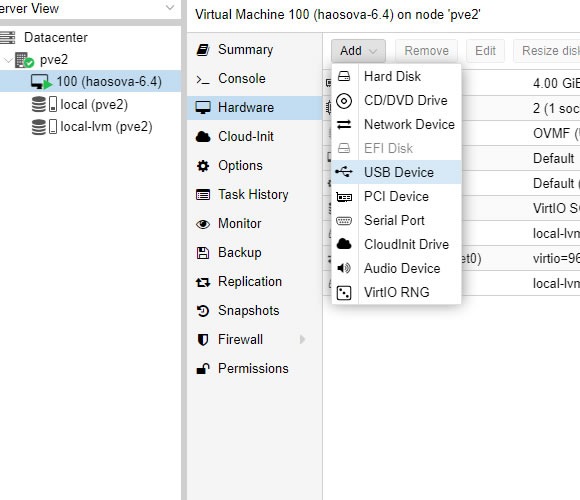
Task: Click the PCI Device card icon
Action: (x=344, y=197)
